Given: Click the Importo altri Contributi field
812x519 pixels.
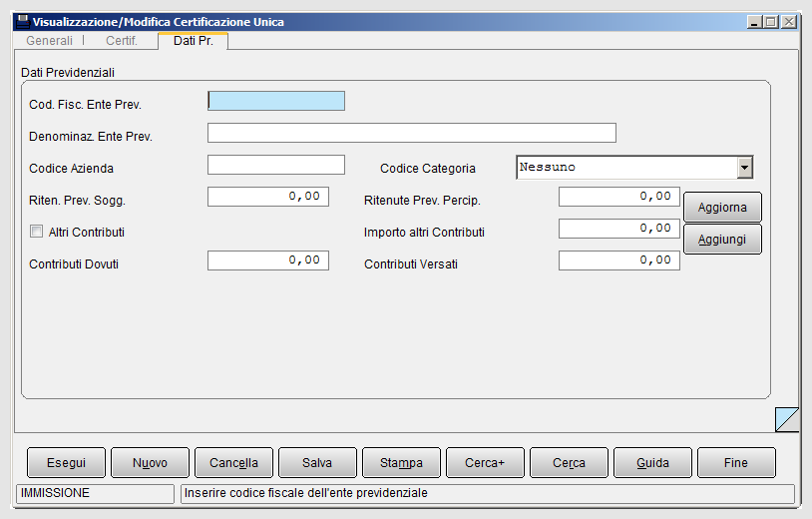Looking at the screenshot, I should tap(618, 229).
